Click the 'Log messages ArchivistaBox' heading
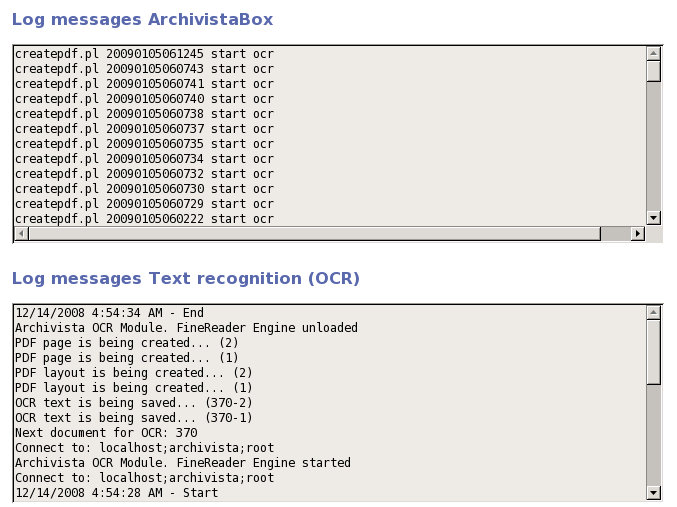Screen dimensions: 677x507 142,20
